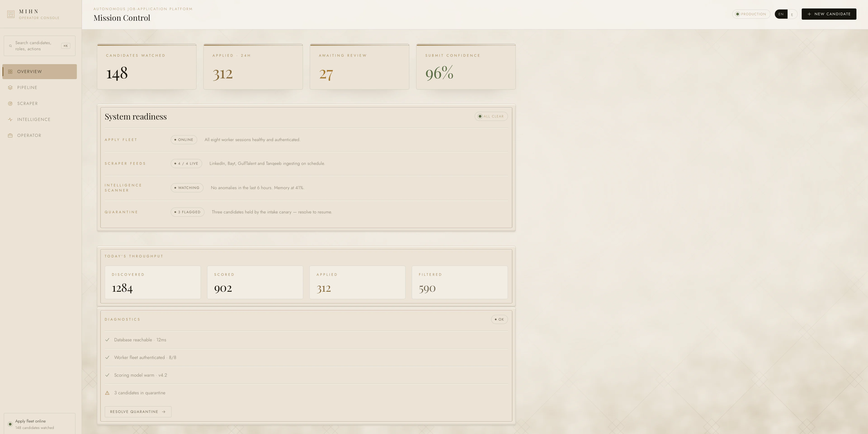Viewport: 868px width, 434px height.
Task: Click the Apply Fleet row label
Action: point(121,140)
